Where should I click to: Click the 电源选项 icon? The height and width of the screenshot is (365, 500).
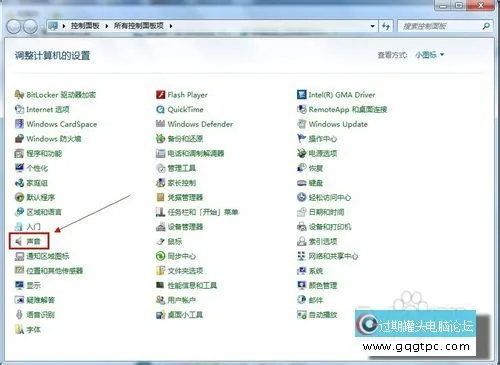coord(301,153)
